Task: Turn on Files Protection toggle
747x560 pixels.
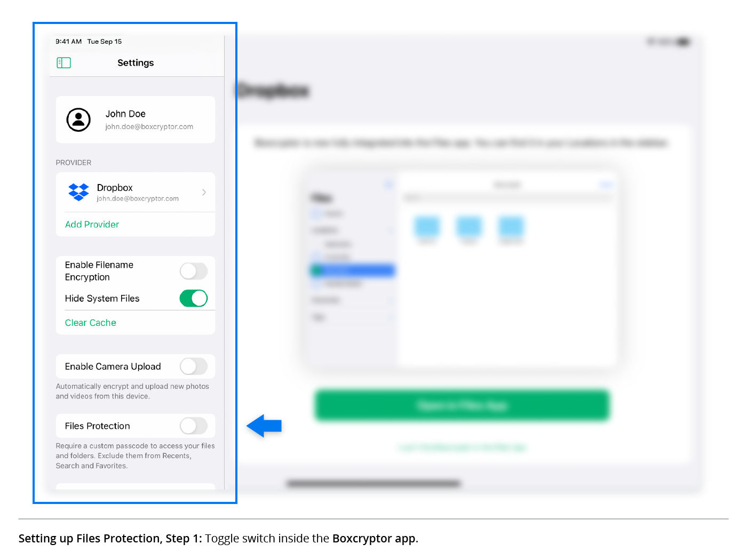Action: [x=194, y=426]
